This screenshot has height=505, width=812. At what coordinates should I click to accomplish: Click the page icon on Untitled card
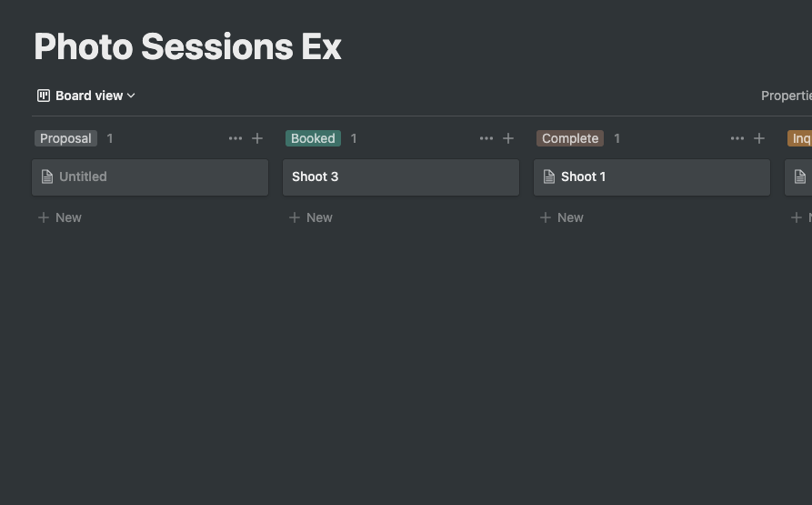(x=47, y=177)
